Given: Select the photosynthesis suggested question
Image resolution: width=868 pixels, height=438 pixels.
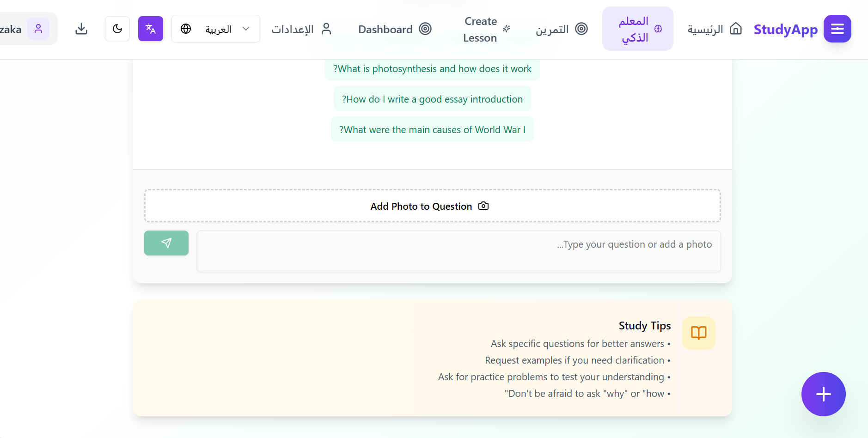Looking at the screenshot, I should pyautogui.click(x=432, y=69).
